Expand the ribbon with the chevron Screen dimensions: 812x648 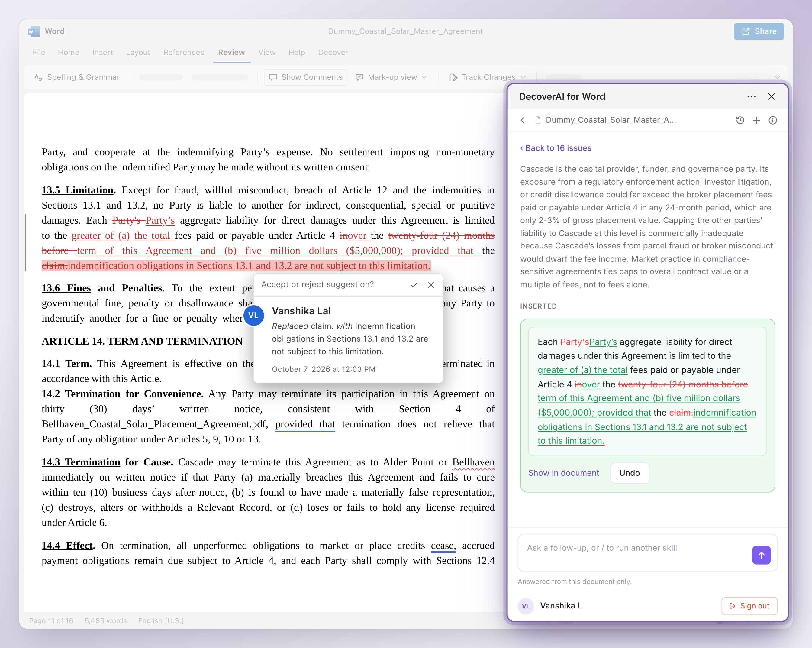pyautogui.click(x=777, y=77)
